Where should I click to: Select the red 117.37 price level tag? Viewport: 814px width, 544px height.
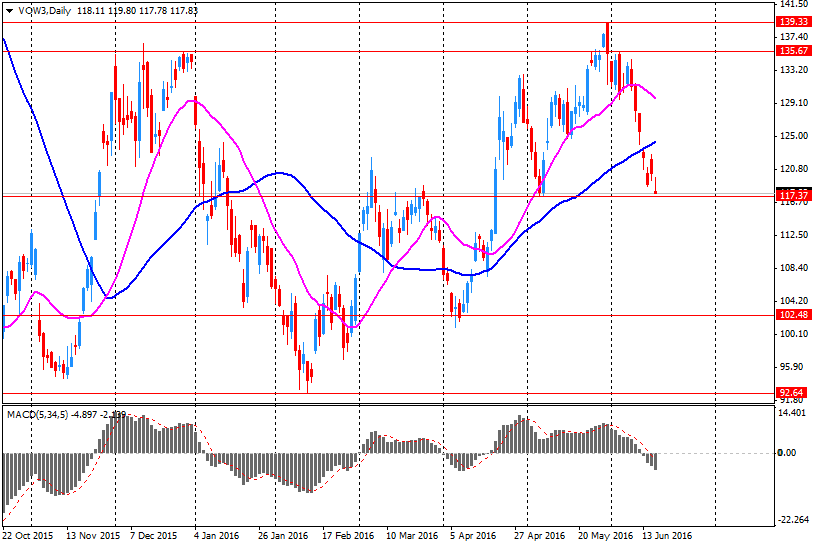(794, 195)
